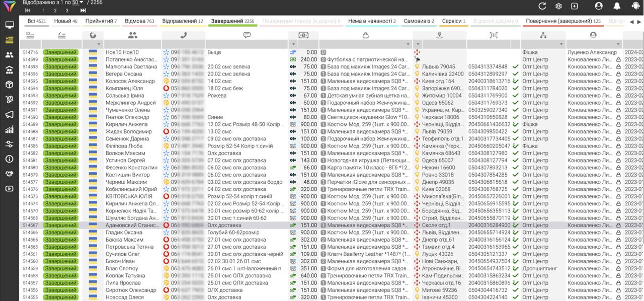Contact support via headset icon
The width and height of the screenshot is (644, 301).
click(636, 6)
